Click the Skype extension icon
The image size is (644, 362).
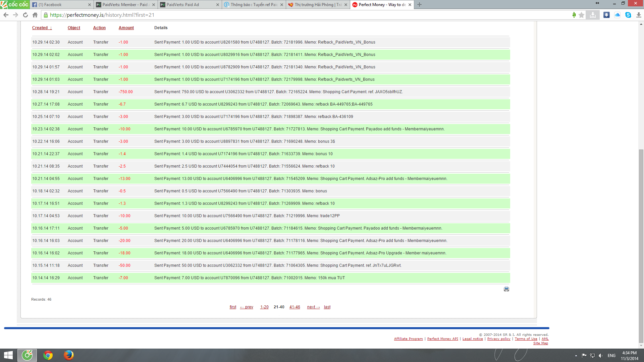[628, 15]
